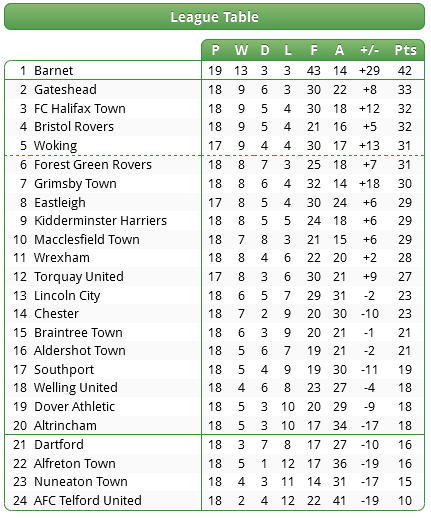Select FC Halifax Town in table
431x518 pixels.
coord(80,109)
